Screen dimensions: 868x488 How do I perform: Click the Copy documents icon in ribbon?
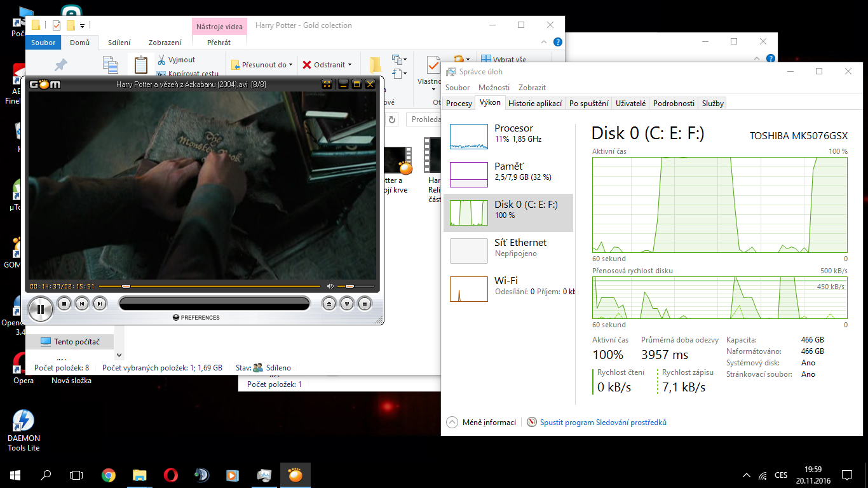pos(111,65)
